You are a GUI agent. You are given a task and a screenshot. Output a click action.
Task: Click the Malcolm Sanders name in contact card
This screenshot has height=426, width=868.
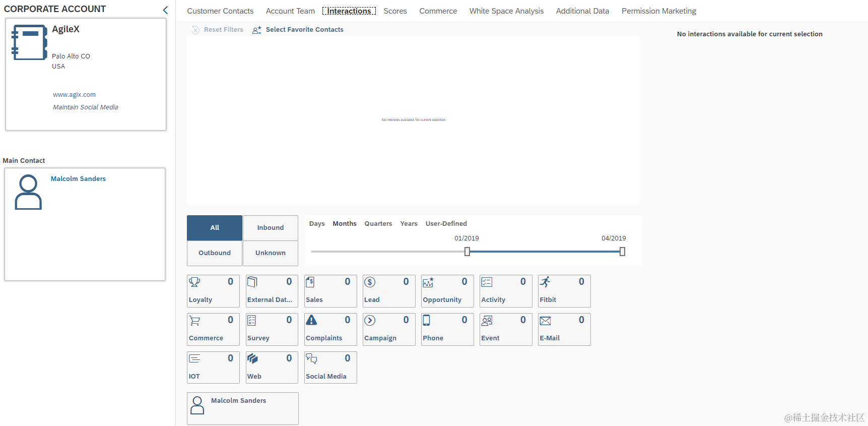[238, 401]
